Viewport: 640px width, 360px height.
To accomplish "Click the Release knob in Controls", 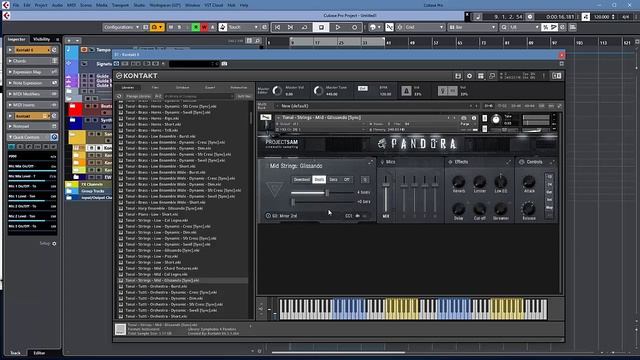I will (x=529, y=209).
